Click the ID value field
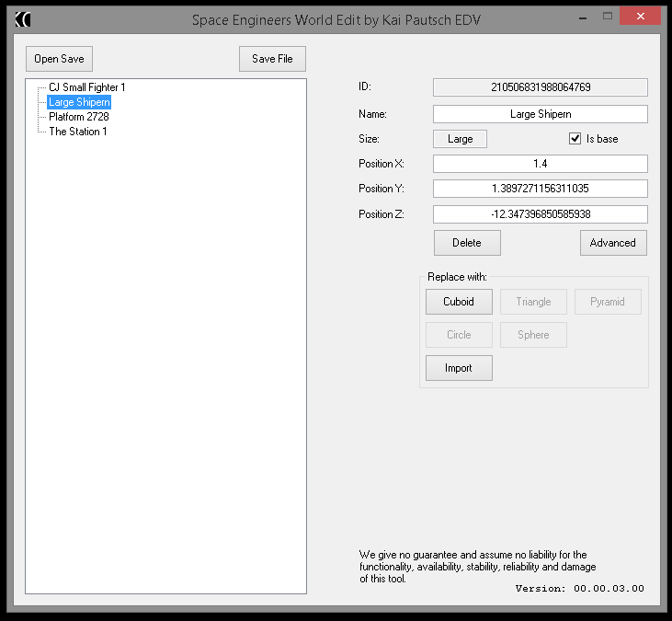Screen dimensions: 672x621 point(540,87)
